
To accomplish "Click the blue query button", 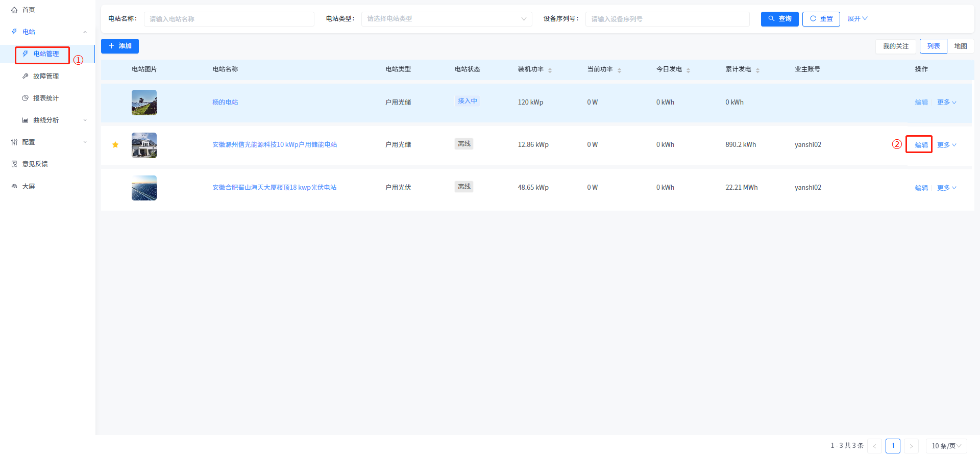I will click(779, 19).
